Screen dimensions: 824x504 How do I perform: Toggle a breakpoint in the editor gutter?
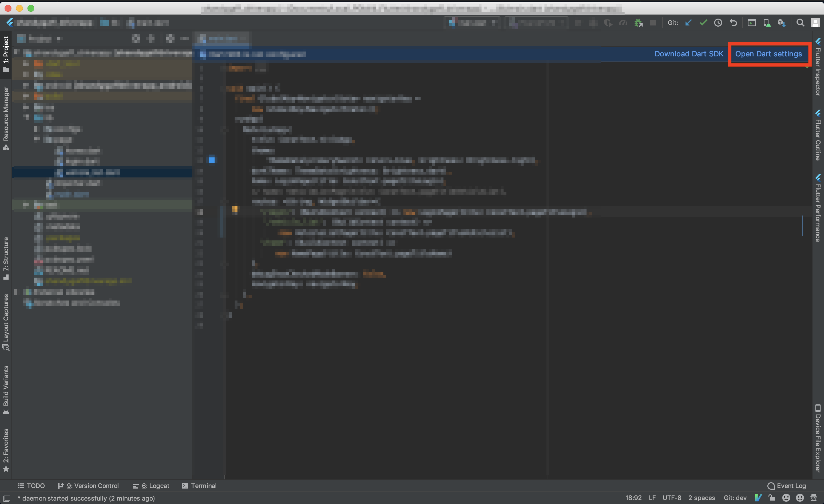[x=212, y=160]
